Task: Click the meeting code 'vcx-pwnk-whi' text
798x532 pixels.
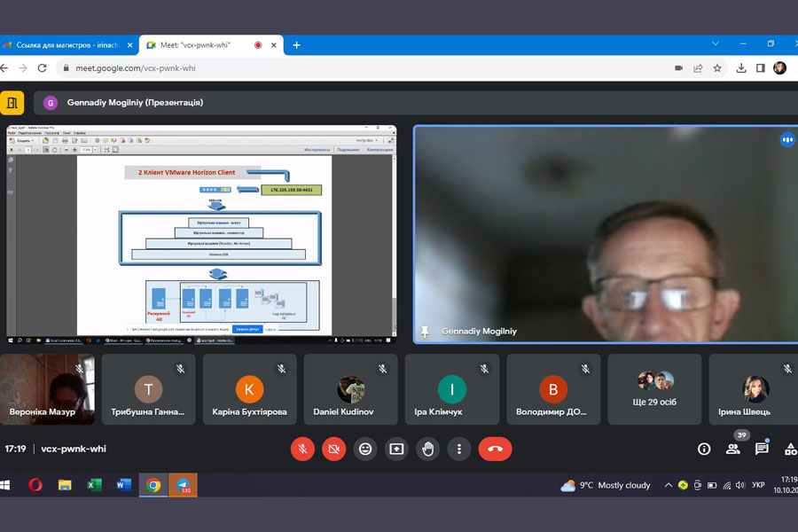Action: pos(74,449)
